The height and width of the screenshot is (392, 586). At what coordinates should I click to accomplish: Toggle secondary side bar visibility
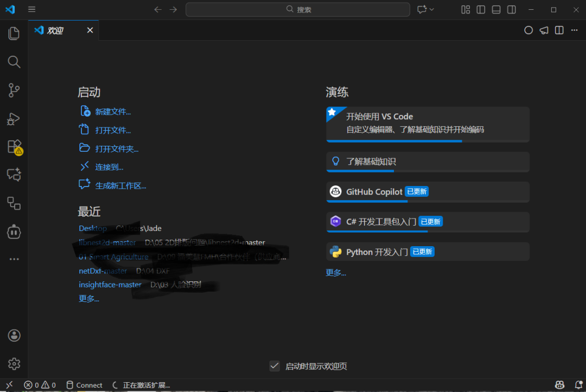pos(511,9)
